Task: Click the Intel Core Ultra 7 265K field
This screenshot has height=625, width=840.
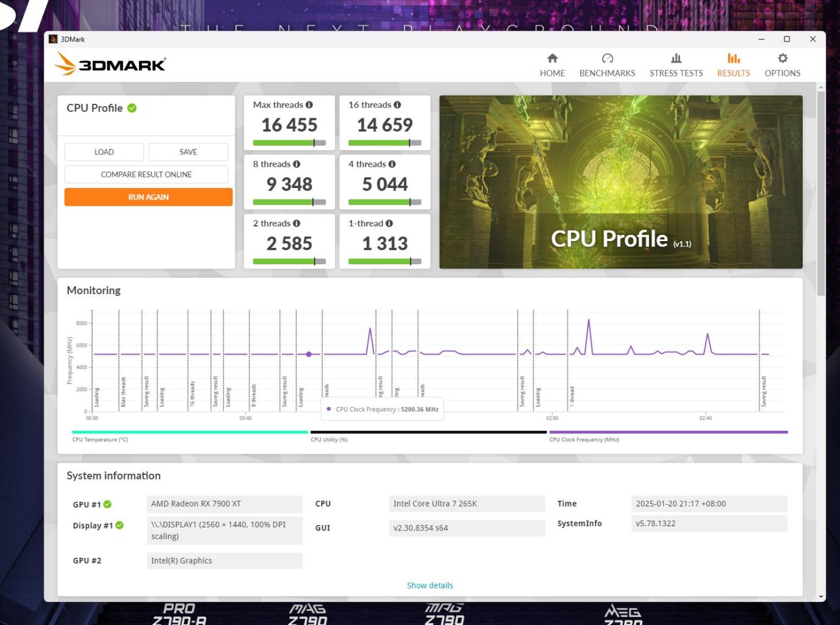Action: coord(467,504)
